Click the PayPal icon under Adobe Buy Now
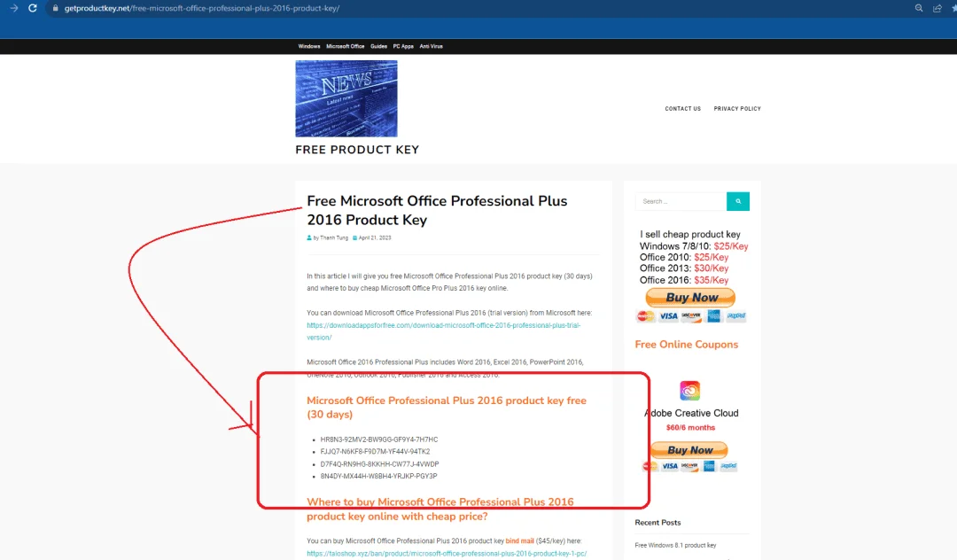This screenshot has height=560, width=957. 728,466
